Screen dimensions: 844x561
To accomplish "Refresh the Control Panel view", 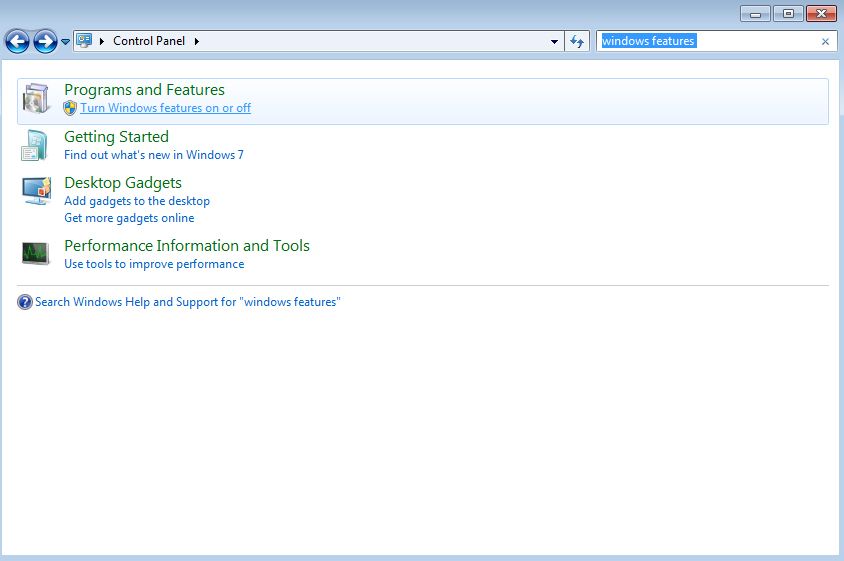I will 577,41.
